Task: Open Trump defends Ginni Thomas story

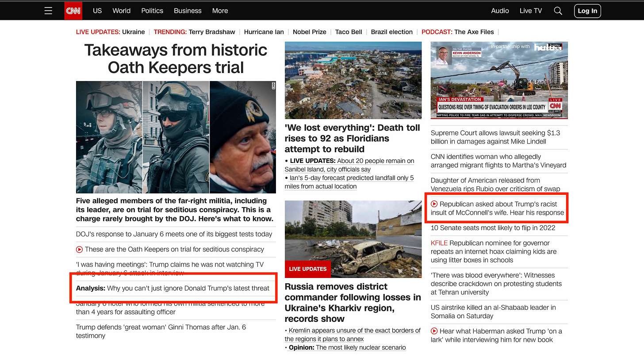Action: [161, 332]
